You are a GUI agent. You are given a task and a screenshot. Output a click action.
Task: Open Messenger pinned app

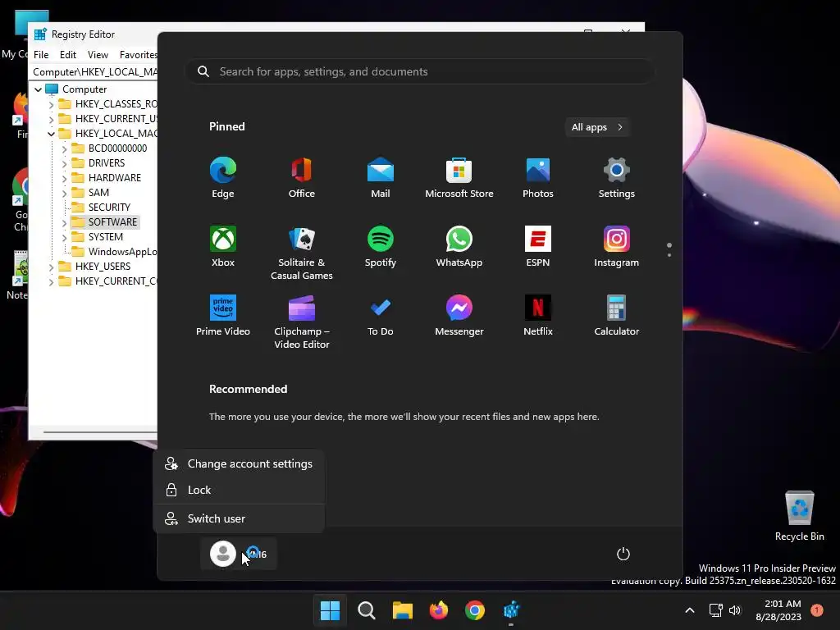click(x=459, y=315)
